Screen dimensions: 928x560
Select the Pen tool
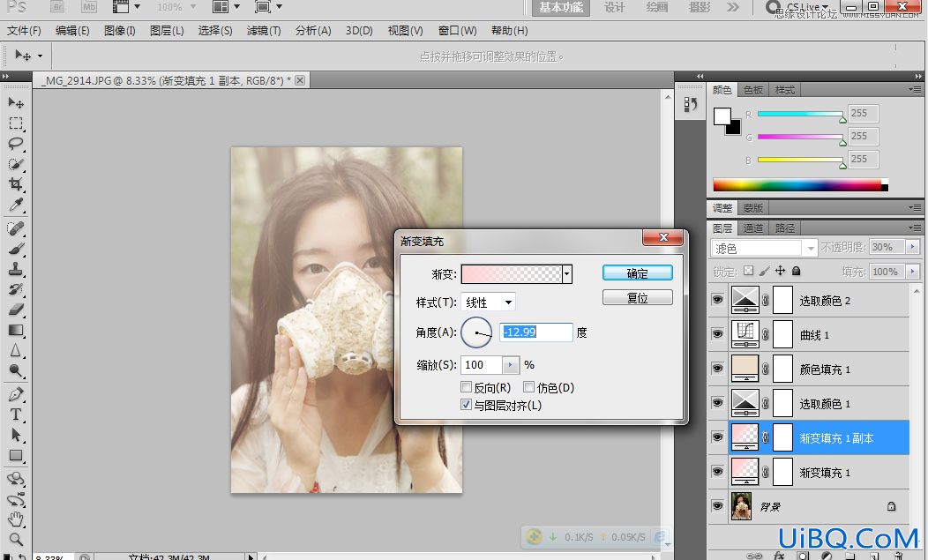click(16, 394)
